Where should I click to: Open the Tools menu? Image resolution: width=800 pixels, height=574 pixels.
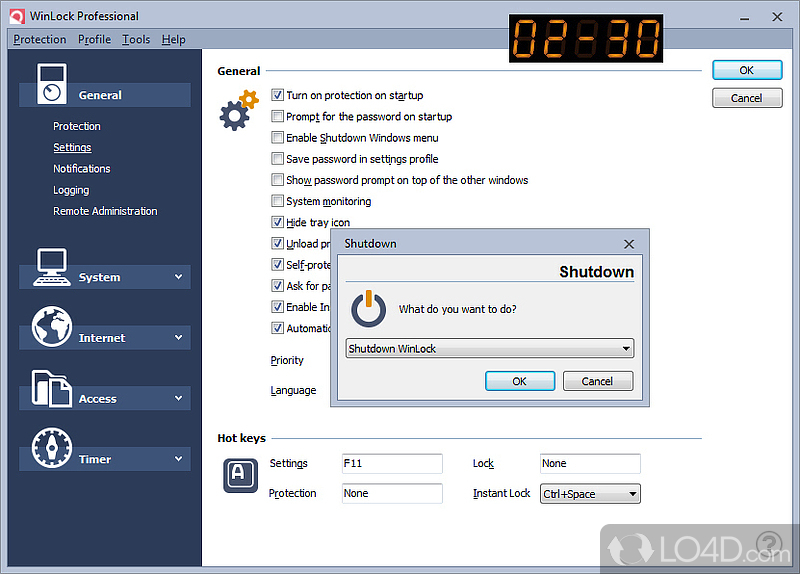tap(136, 39)
